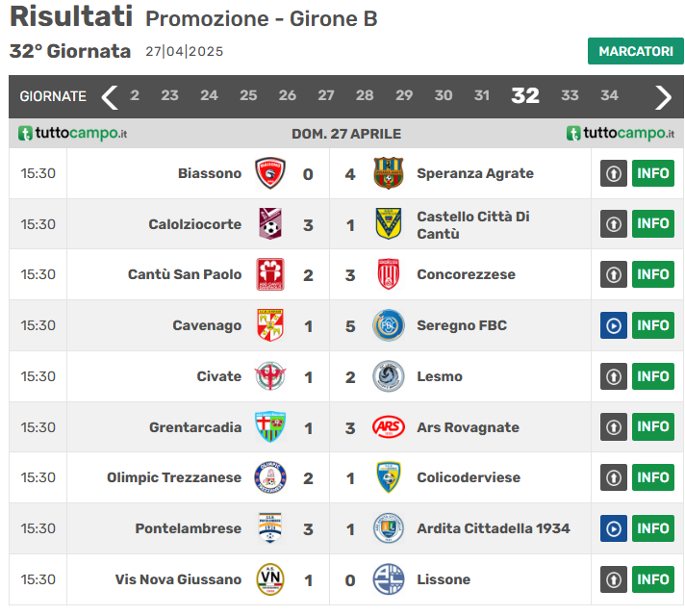Open INFO for Cantù San Paolo match
The width and height of the screenshot is (685, 616).
[652, 274]
